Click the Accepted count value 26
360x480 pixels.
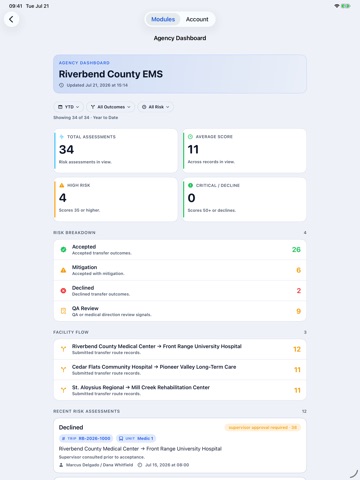point(296,249)
